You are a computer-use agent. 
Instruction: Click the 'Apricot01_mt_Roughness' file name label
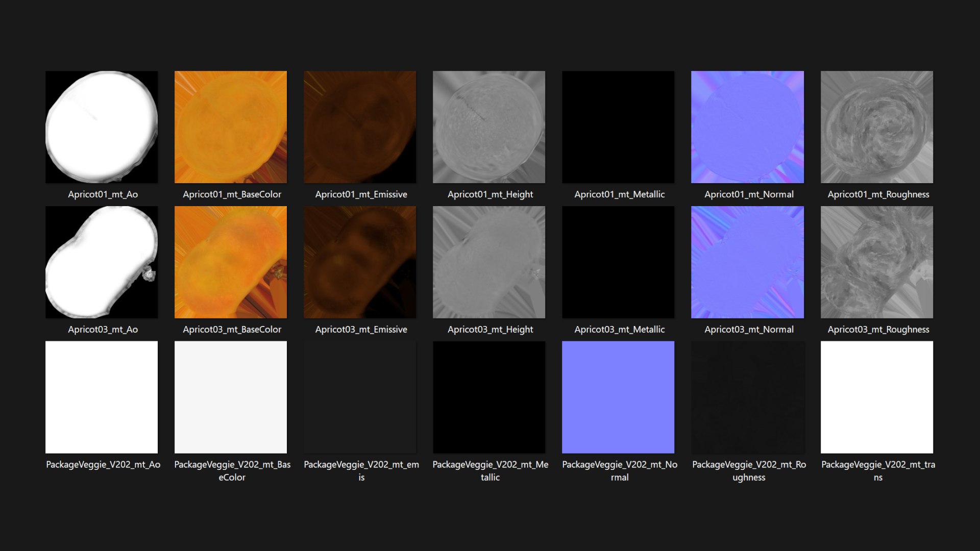click(x=878, y=194)
